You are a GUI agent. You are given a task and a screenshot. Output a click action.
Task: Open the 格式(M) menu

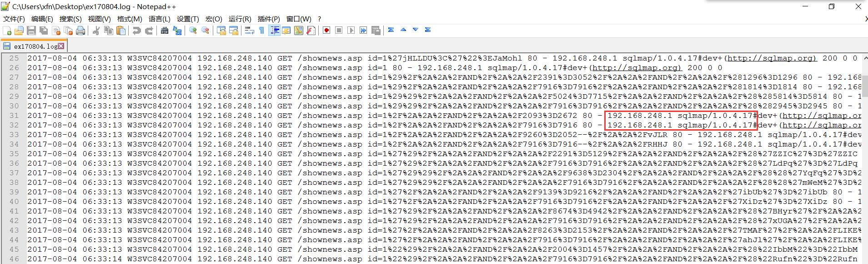click(130, 19)
